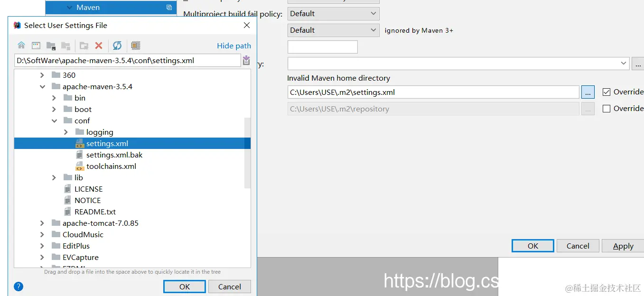Select the bin folder name
Screen dimensions: 644x296
pos(80,98)
